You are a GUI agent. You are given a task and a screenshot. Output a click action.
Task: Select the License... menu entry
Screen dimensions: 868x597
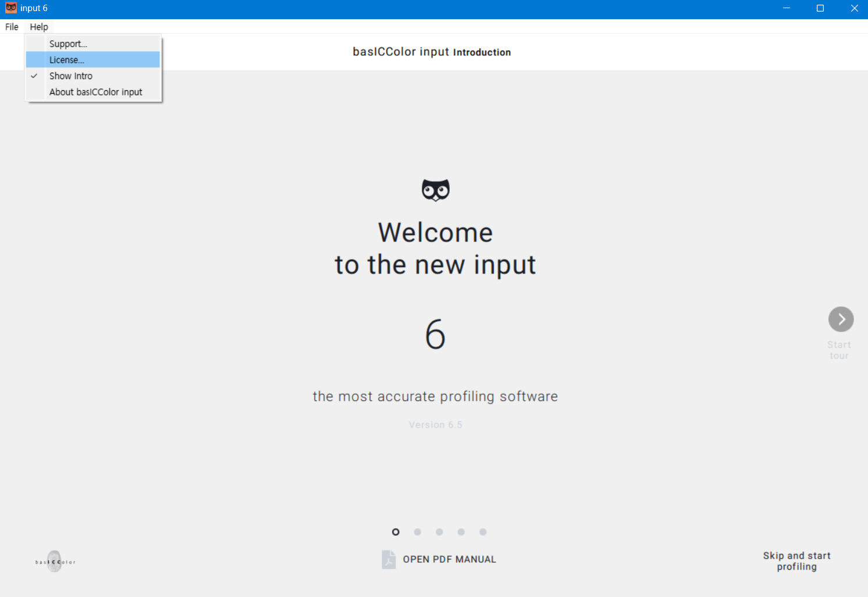[x=93, y=60]
